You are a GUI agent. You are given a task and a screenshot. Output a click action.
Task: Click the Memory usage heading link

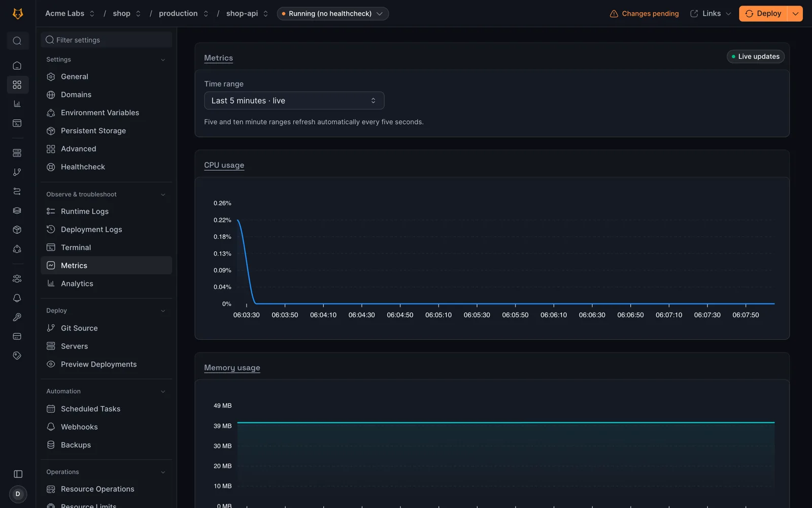pyautogui.click(x=232, y=368)
